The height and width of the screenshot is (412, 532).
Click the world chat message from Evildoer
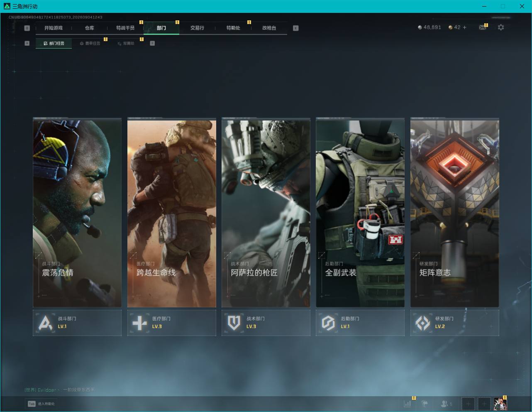(60, 390)
